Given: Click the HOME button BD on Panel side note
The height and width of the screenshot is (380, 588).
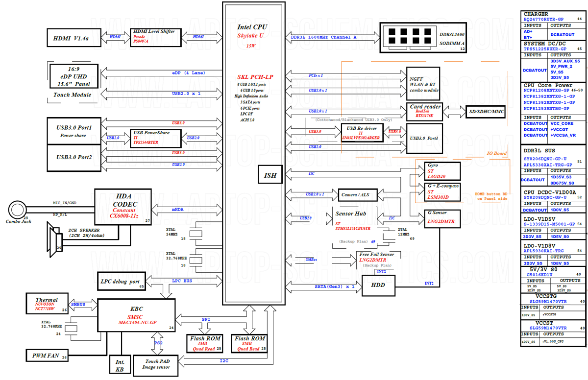Looking at the screenshot, I should tap(491, 196).
